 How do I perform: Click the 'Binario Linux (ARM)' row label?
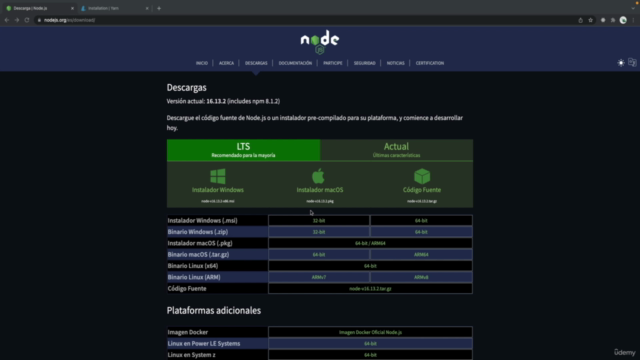(x=194, y=277)
